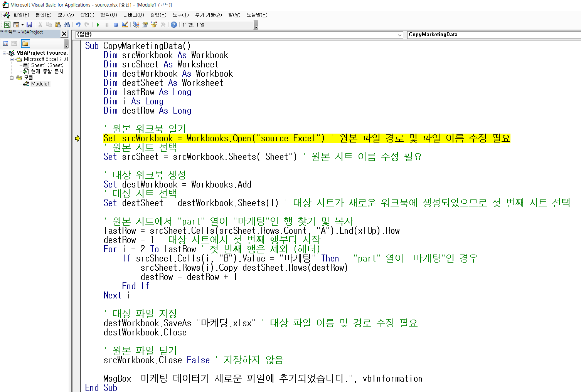Toggle Folders view in Project panel
This screenshot has width=581, height=392.
coord(25,44)
